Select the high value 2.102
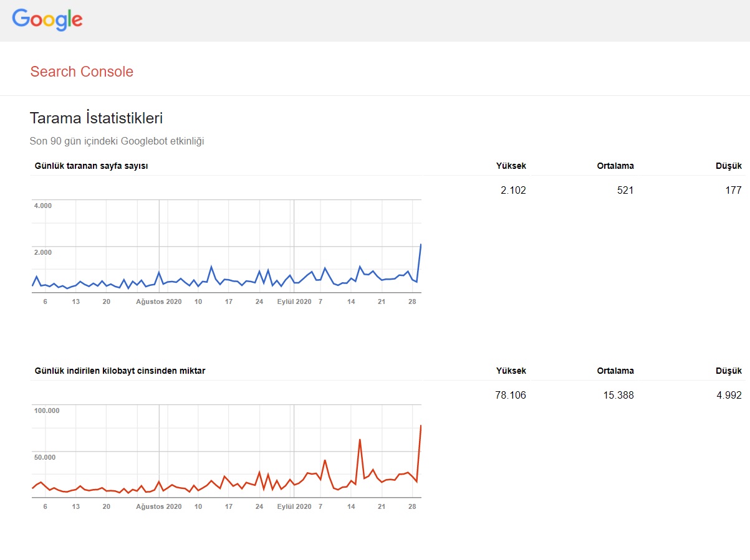This screenshot has height=560, width=750. pos(513,190)
